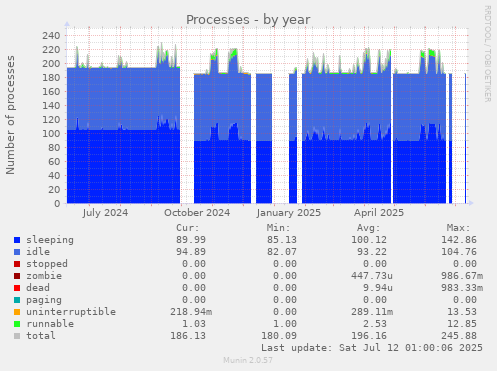Click the 'October 2024' axis label
Image resolution: width=497 pixels, height=371 pixels.
197,213
